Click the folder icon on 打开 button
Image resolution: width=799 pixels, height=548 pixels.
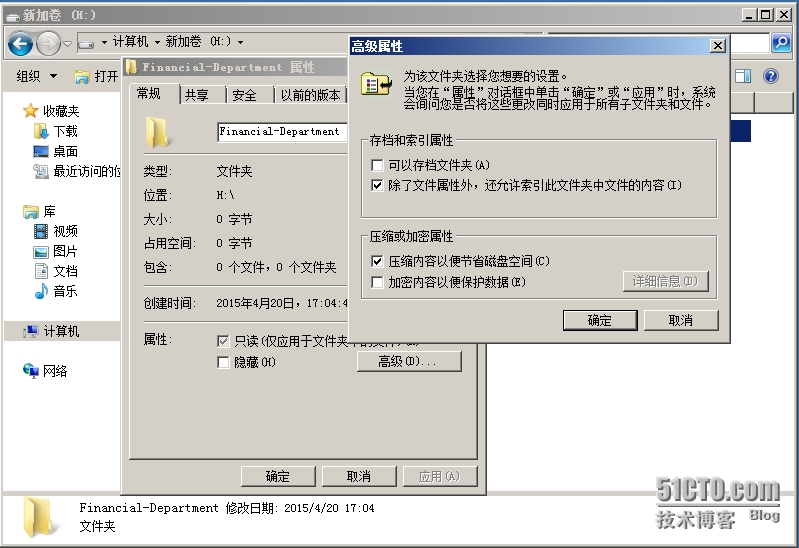[x=82, y=77]
